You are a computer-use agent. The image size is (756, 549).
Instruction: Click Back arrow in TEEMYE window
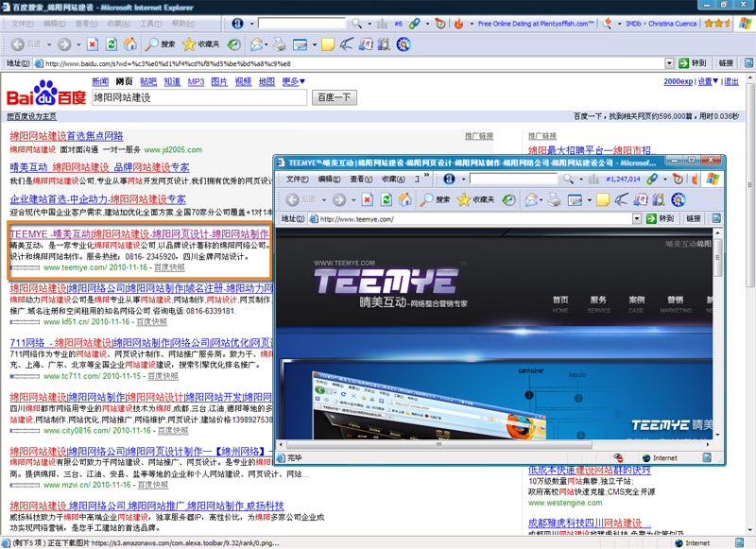[292, 199]
